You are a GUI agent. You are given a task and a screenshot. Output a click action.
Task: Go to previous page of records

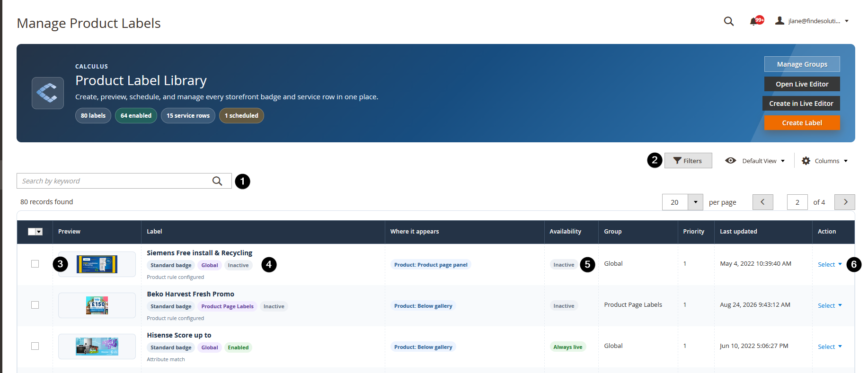click(x=762, y=202)
